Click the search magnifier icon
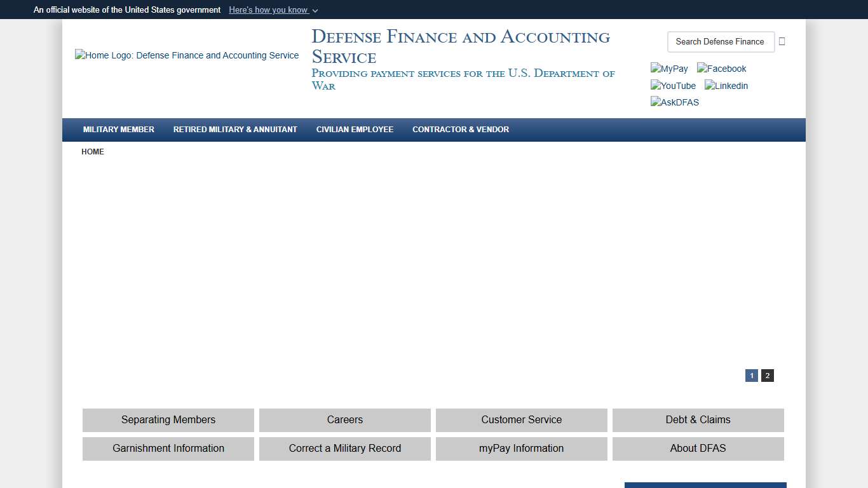The image size is (868, 488). click(782, 41)
